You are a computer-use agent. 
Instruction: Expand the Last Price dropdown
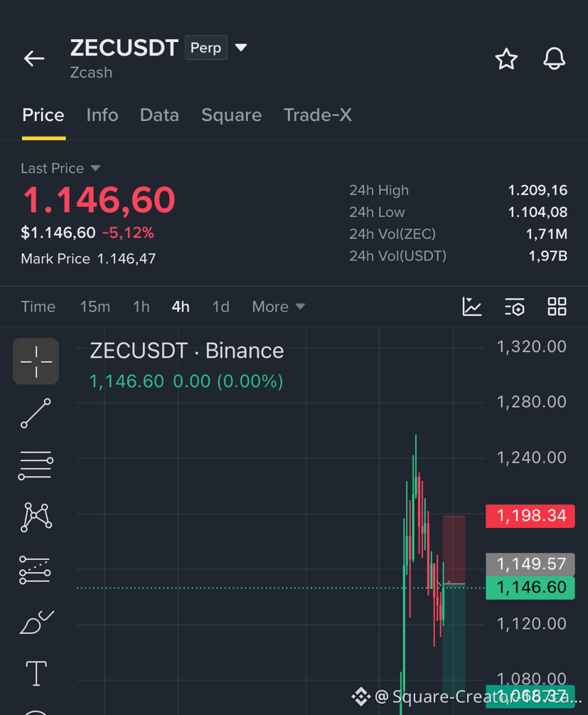95,169
